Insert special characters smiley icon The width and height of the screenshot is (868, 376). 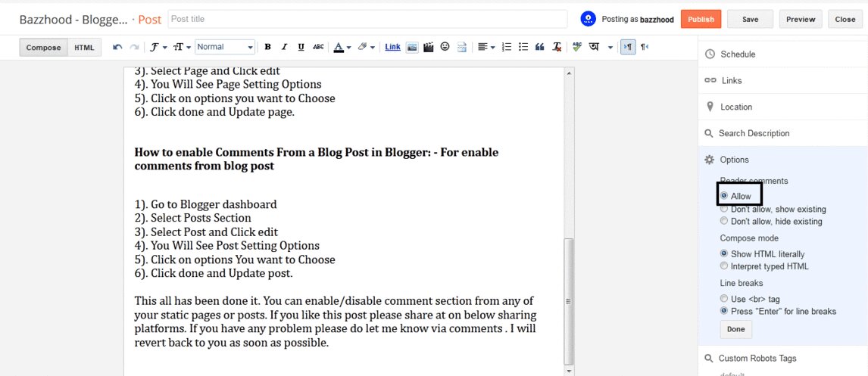click(x=445, y=47)
